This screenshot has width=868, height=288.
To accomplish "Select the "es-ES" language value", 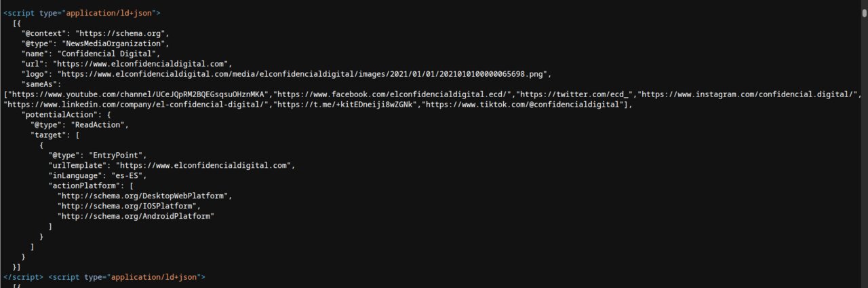I will (126, 176).
